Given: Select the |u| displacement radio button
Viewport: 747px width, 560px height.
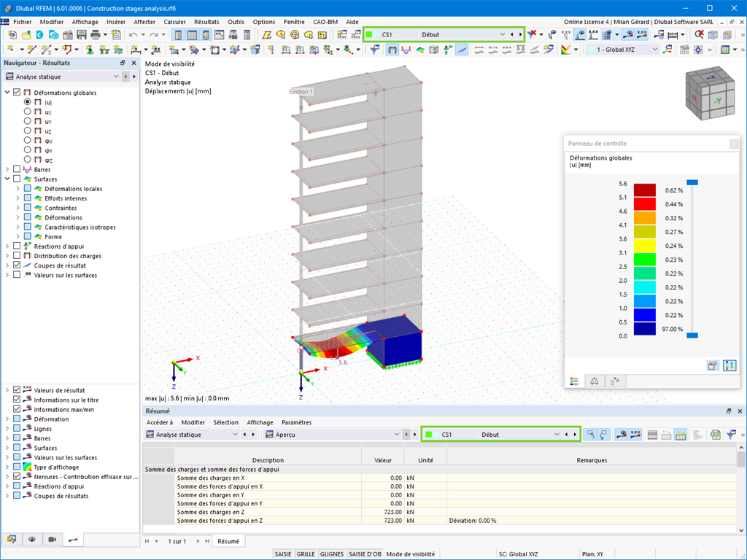Looking at the screenshot, I should (27, 102).
